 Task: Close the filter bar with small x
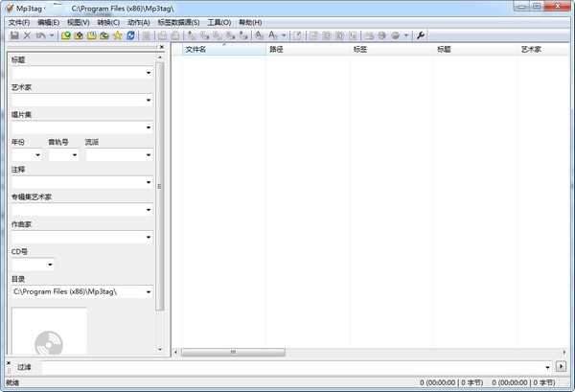point(11,365)
